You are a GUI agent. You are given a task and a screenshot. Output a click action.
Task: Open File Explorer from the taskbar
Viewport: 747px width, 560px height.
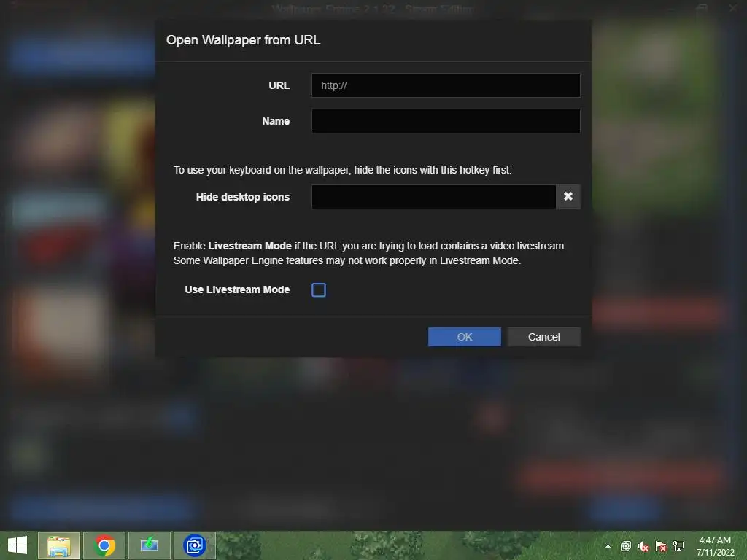coord(59,545)
